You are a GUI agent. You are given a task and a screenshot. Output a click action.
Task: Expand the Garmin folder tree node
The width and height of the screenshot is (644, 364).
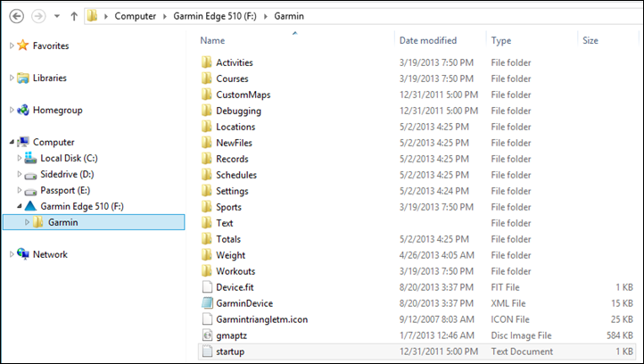point(27,222)
